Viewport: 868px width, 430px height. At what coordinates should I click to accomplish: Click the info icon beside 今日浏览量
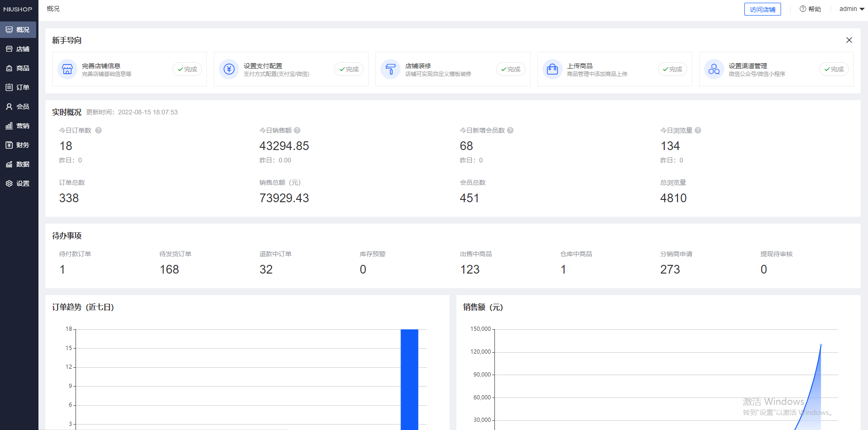[x=698, y=130]
